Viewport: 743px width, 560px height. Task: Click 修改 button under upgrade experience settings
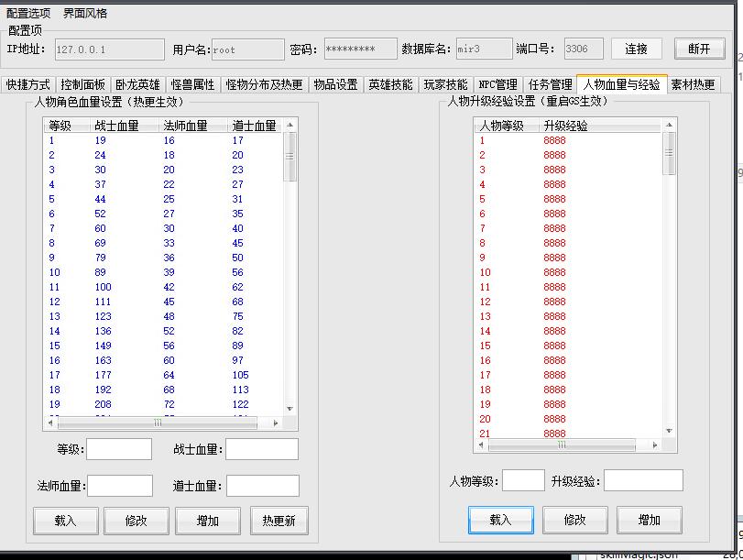[574, 520]
